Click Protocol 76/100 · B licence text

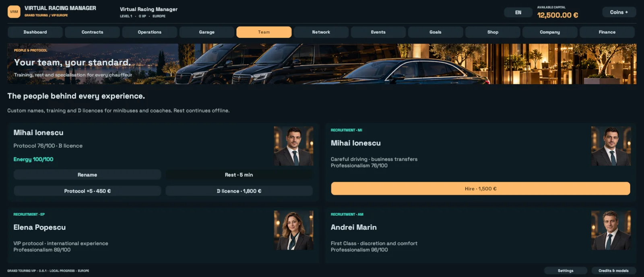(x=48, y=146)
